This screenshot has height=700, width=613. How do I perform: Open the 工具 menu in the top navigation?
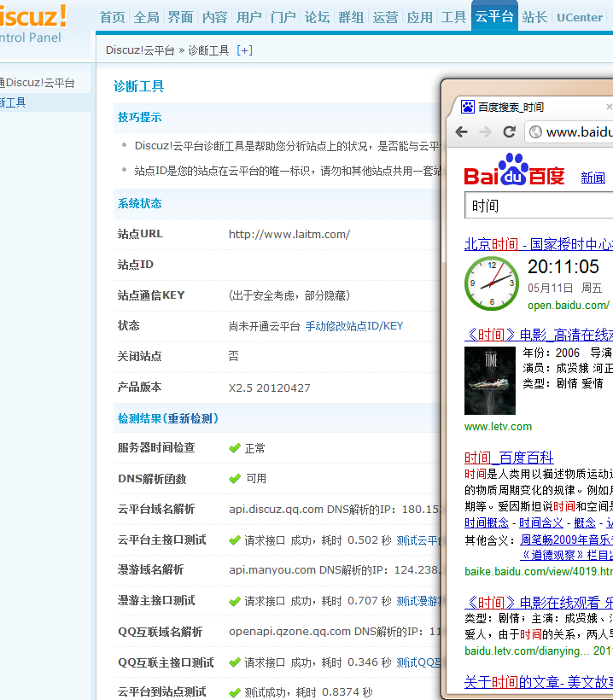pyautogui.click(x=453, y=17)
